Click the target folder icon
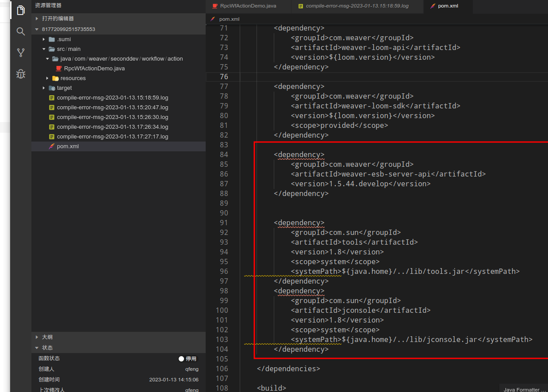Image resolution: width=548 pixels, height=392 pixels. click(x=52, y=88)
